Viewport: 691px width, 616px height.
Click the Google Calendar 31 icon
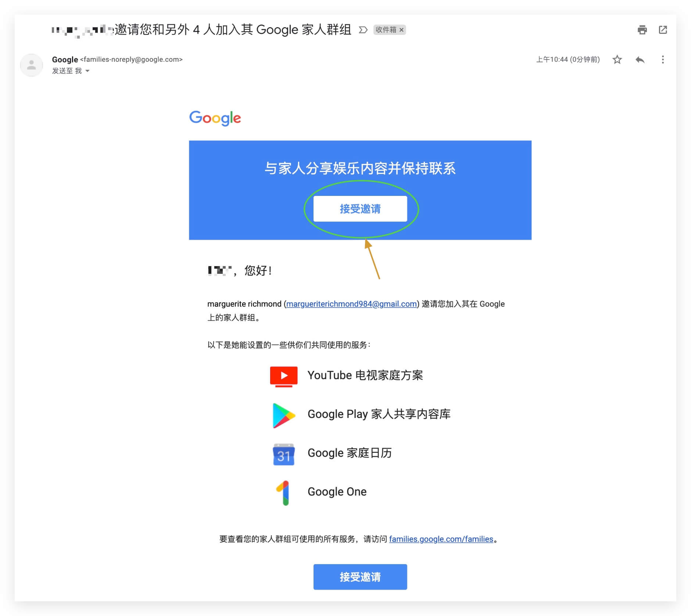point(284,454)
